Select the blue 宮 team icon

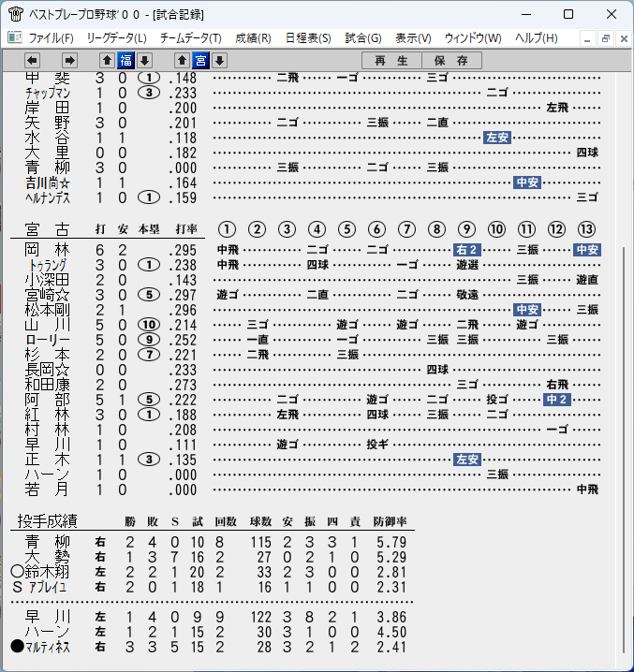coord(200,61)
